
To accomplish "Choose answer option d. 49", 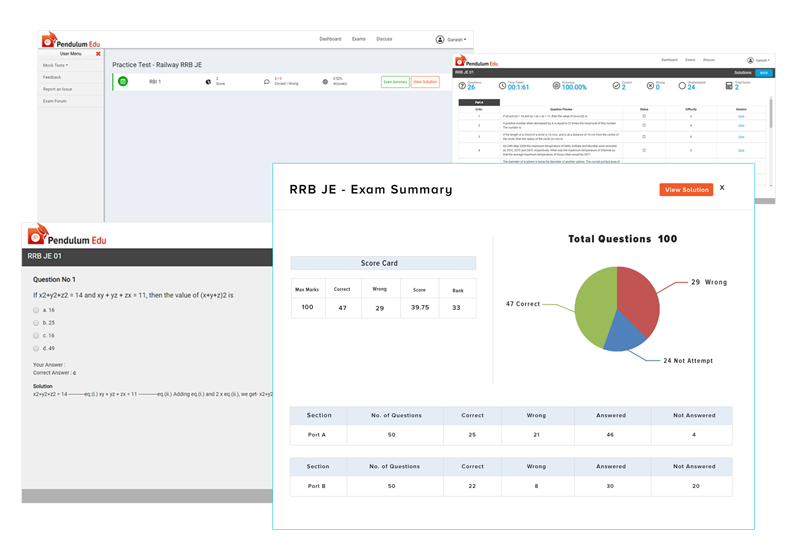I will tap(36, 348).
